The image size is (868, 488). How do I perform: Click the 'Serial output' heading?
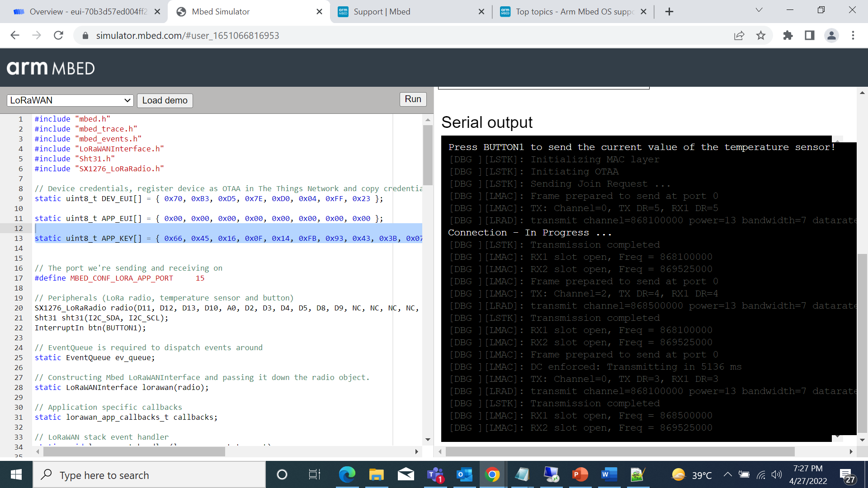pos(487,122)
